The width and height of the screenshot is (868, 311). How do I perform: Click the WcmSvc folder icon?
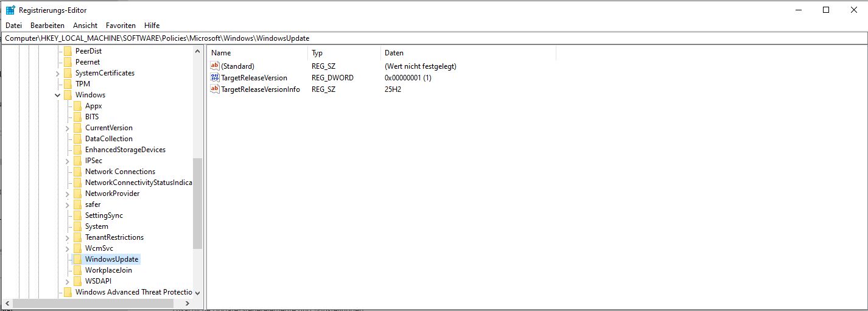[x=77, y=248]
